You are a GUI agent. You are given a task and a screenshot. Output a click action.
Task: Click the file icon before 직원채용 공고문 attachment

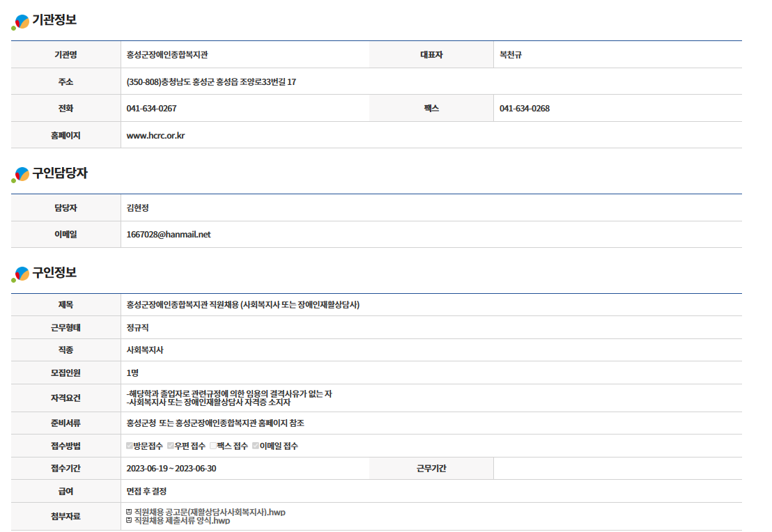point(129,513)
